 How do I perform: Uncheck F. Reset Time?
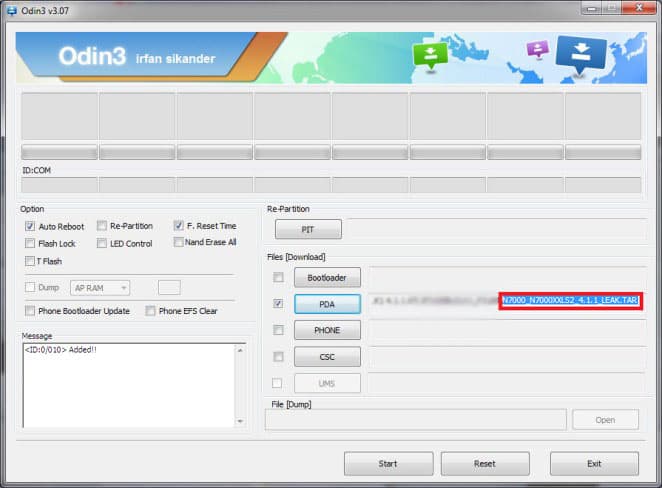[178, 225]
